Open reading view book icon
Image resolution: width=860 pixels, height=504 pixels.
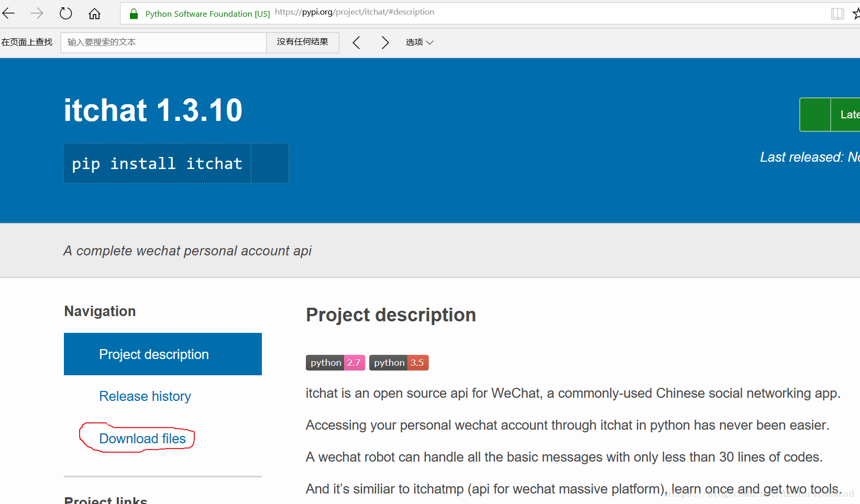tap(837, 14)
